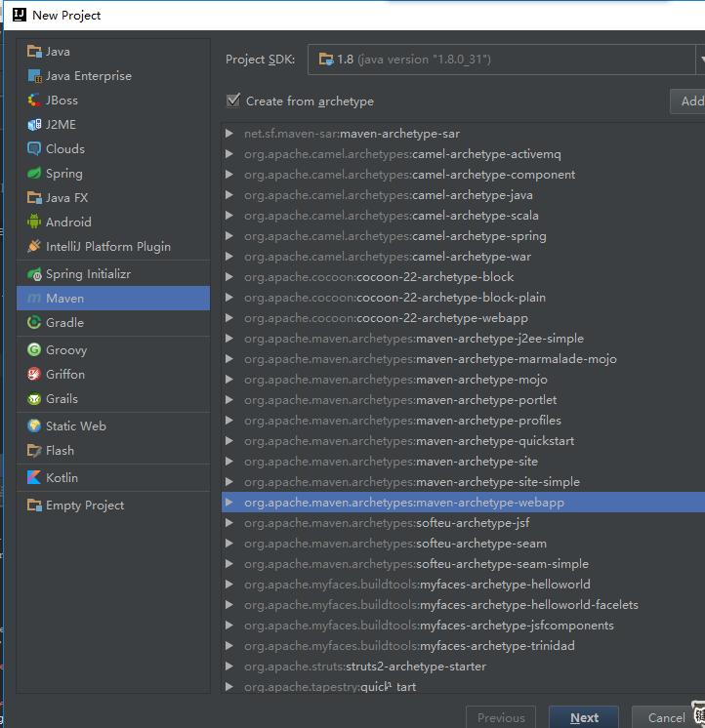Click the Android robot icon
This screenshot has width=705, height=728.
pyautogui.click(x=34, y=222)
